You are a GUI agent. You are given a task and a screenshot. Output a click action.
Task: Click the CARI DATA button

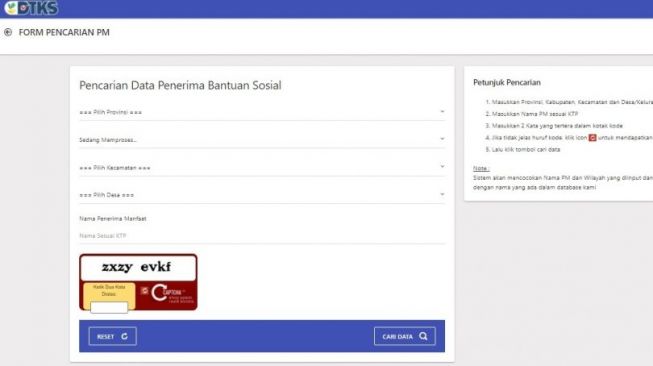point(405,336)
